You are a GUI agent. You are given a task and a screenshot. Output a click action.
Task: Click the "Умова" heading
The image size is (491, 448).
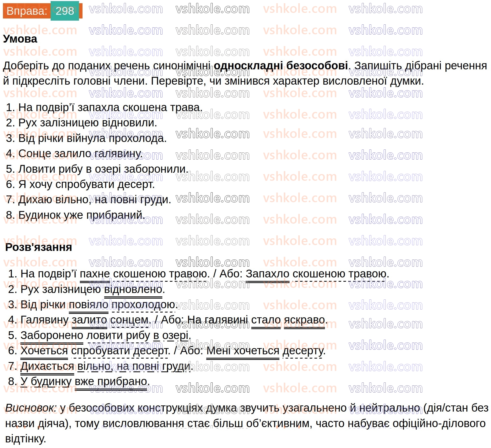coord(20,39)
